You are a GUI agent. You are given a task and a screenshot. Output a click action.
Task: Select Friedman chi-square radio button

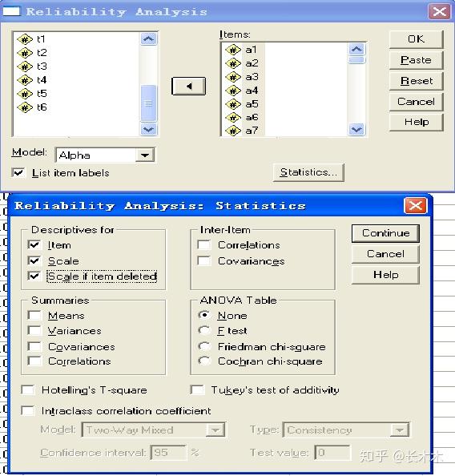(204, 346)
